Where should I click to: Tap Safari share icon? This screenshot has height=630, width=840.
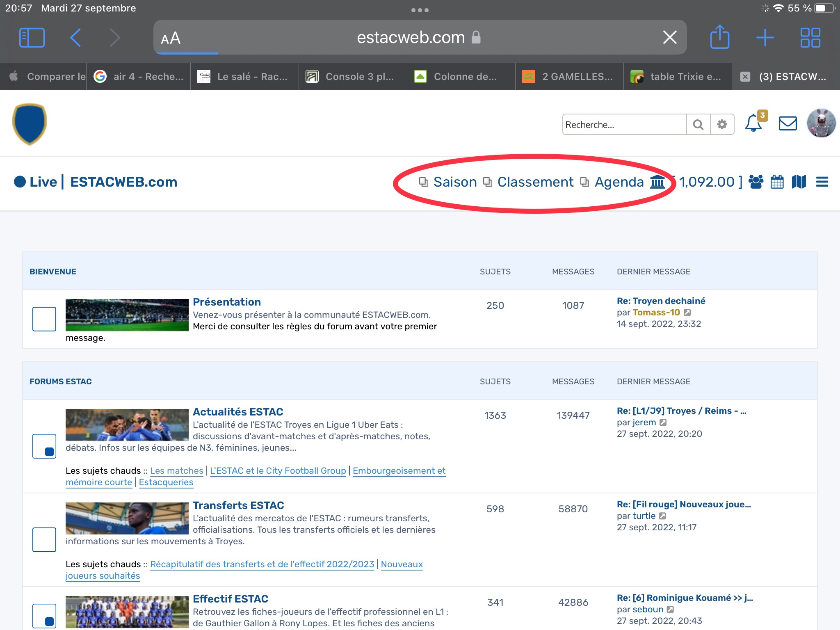pyautogui.click(x=719, y=37)
